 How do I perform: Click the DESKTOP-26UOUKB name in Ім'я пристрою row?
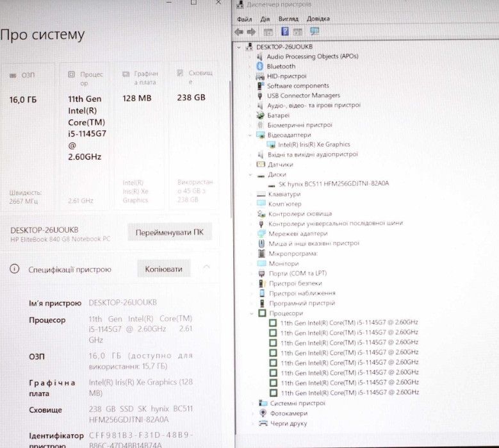pos(122,302)
